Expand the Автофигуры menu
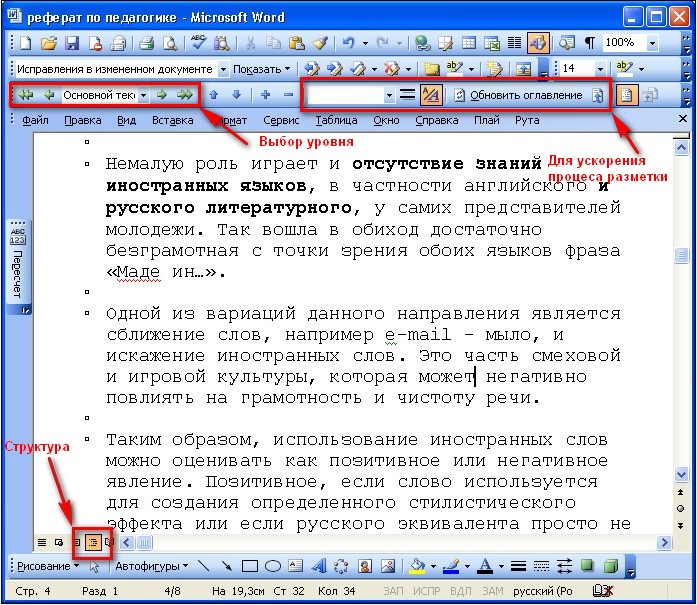Image resolution: width=697 pixels, height=605 pixels. tap(151, 566)
